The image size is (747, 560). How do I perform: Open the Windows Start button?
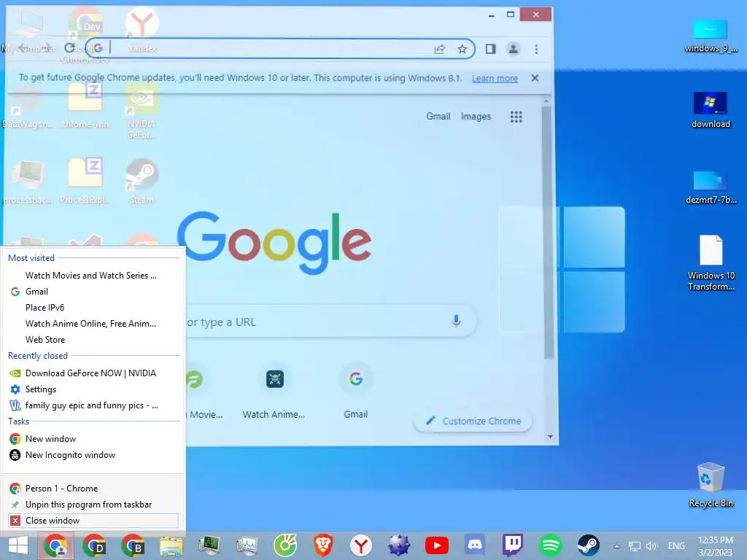[x=18, y=545]
